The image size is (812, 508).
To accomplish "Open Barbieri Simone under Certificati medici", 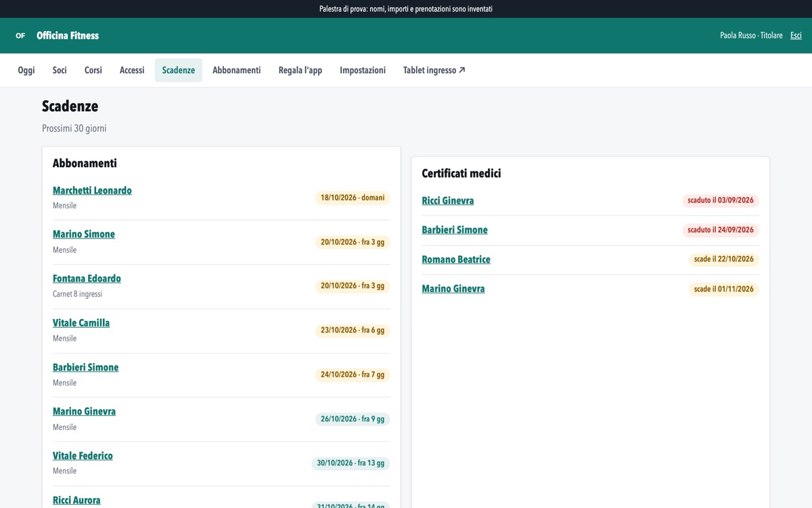I will click(455, 230).
